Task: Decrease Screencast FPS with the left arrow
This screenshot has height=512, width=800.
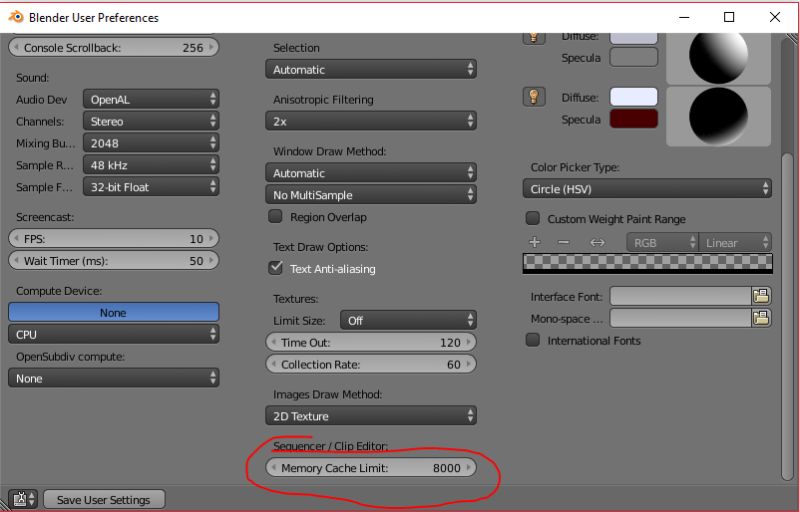Action: pyautogui.click(x=16, y=239)
